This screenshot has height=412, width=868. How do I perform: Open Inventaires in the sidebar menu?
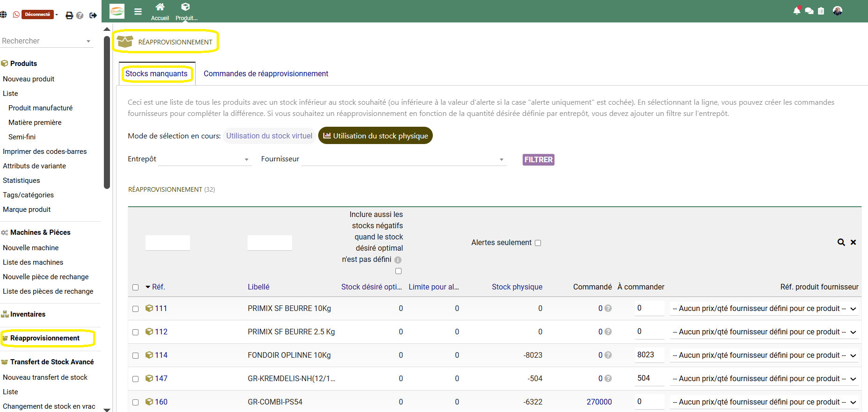tap(28, 314)
